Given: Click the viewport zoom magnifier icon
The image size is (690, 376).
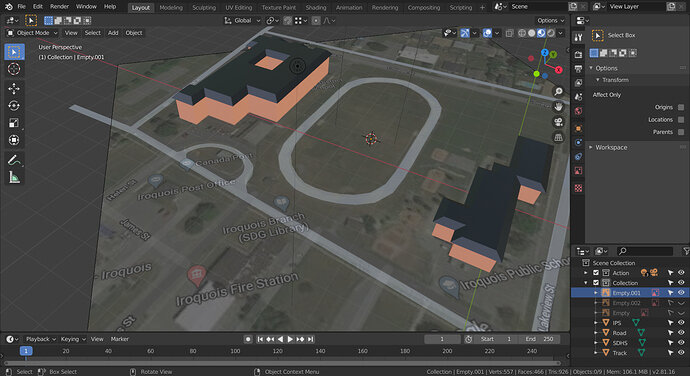Looking at the screenshot, I should [558, 92].
